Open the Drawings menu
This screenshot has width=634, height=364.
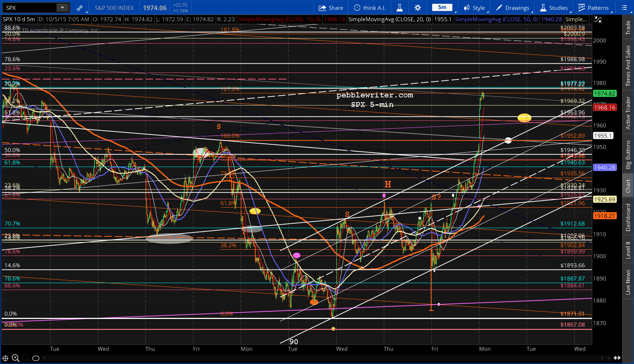pyautogui.click(x=512, y=8)
